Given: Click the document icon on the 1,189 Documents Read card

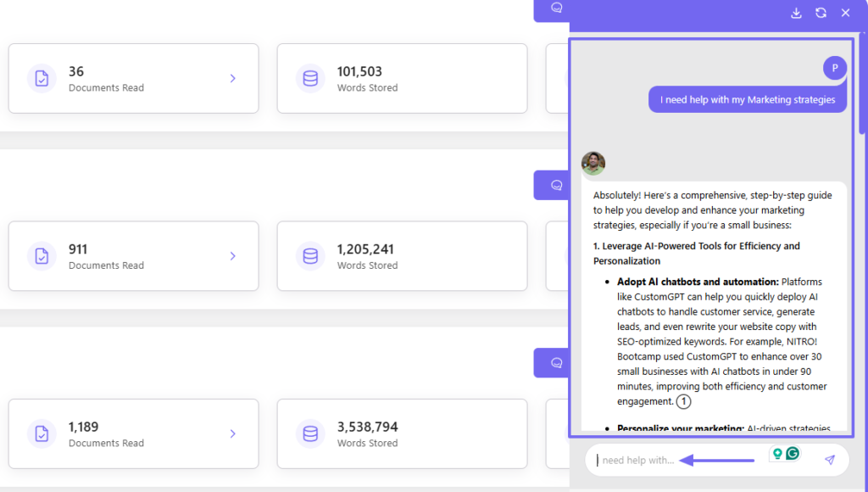Looking at the screenshot, I should pyautogui.click(x=42, y=433).
